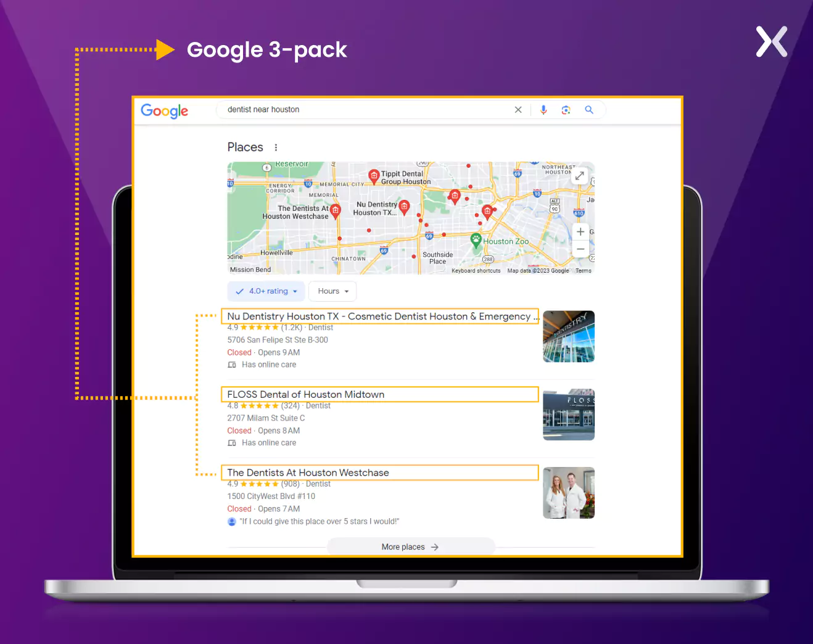Screen dimensions: 813x644
Task: Click the Places heading
Action: pyautogui.click(x=246, y=147)
